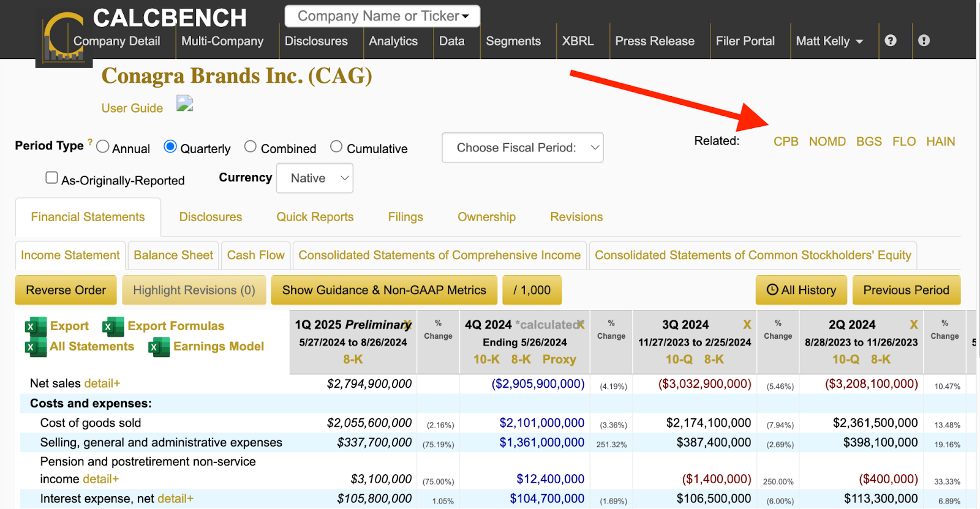Click the Period Type help question mark
Screen dimensions: 980x509
(x=90, y=142)
